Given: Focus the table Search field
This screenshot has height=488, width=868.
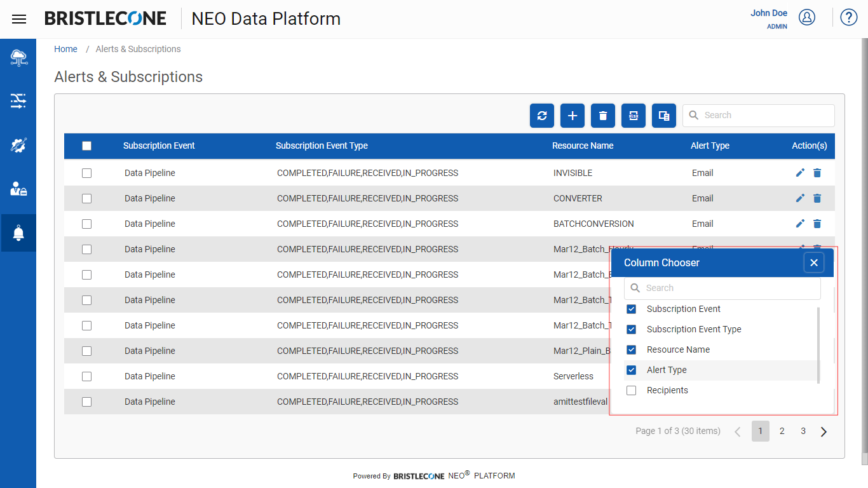Looking at the screenshot, I should tap(759, 116).
